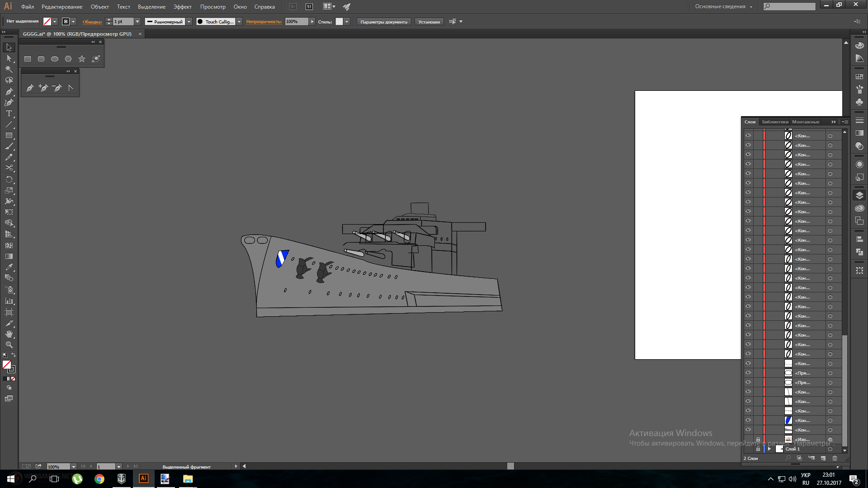Expand the Слой 1 layer disclosure triangle
This screenshot has width=868, height=488.
pyautogui.click(x=769, y=449)
